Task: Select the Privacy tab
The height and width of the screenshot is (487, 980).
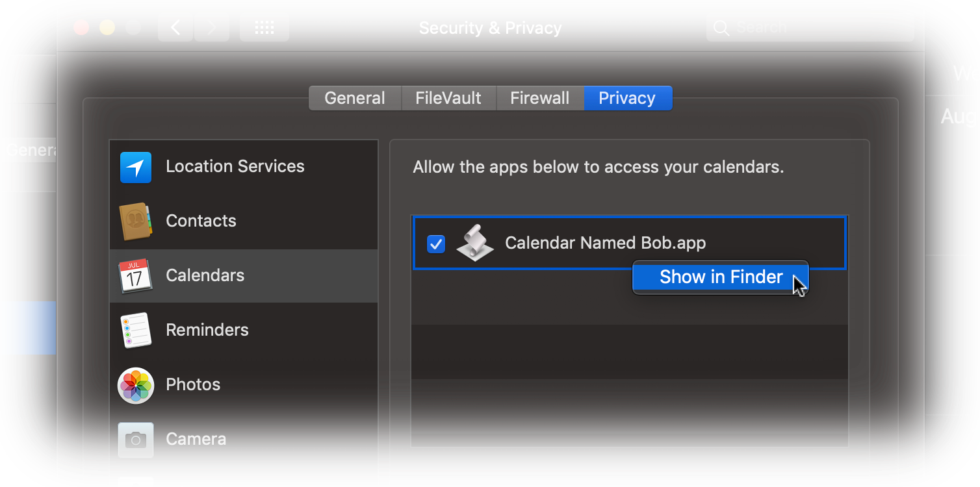Action: pyautogui.click(x=628, y=97)
